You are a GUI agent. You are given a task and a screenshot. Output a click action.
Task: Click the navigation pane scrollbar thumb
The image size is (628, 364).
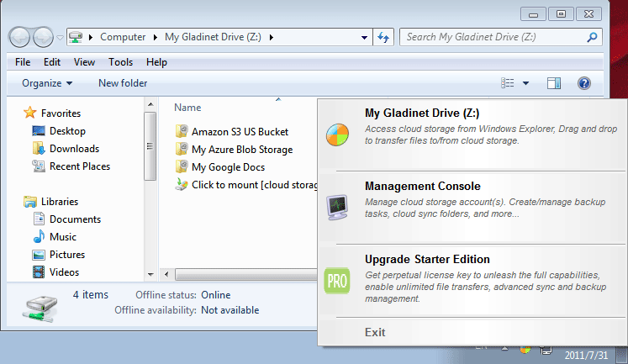click(x=150, y=146)
